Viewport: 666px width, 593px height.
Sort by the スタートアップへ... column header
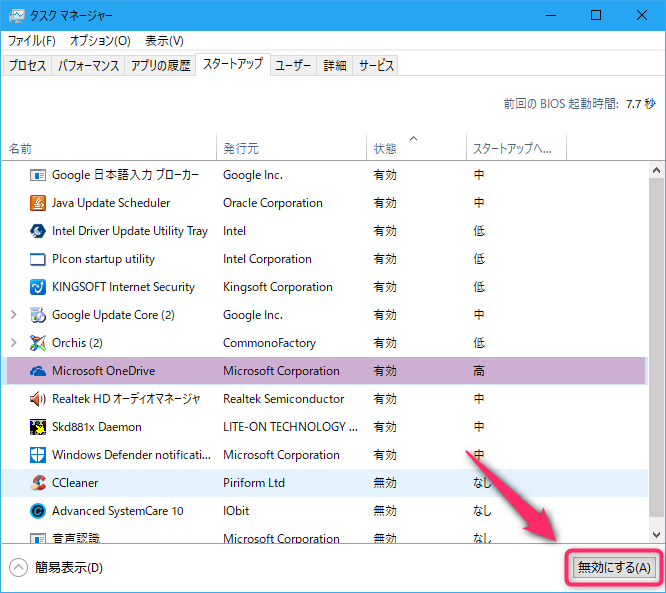tap(516, 148)
